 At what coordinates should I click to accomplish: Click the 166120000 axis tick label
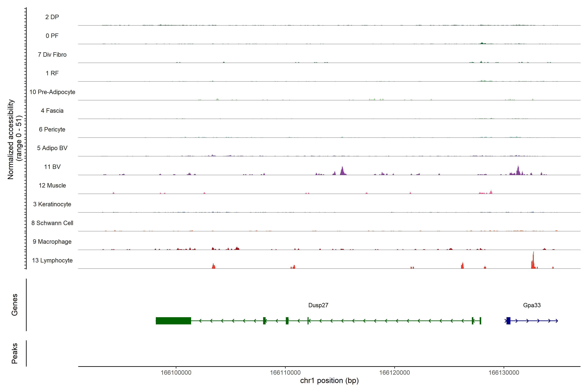pos(394,373)
